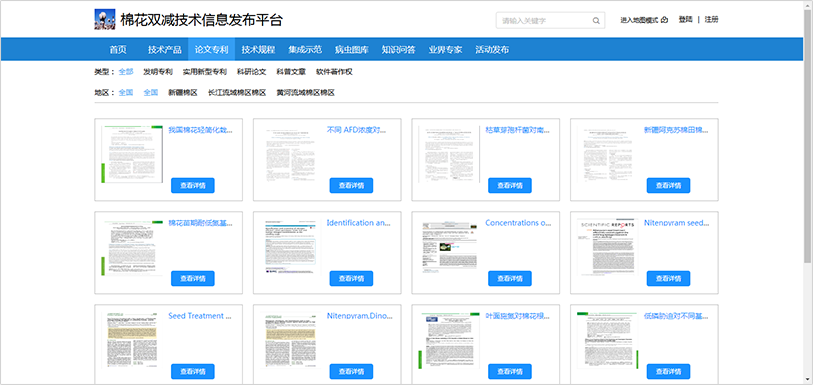The width and height of the screenshot is (813, 385).
Task: Click thumbnail of 棉花苗期耐低氮基 paper
Action: [x=132, y=247]
